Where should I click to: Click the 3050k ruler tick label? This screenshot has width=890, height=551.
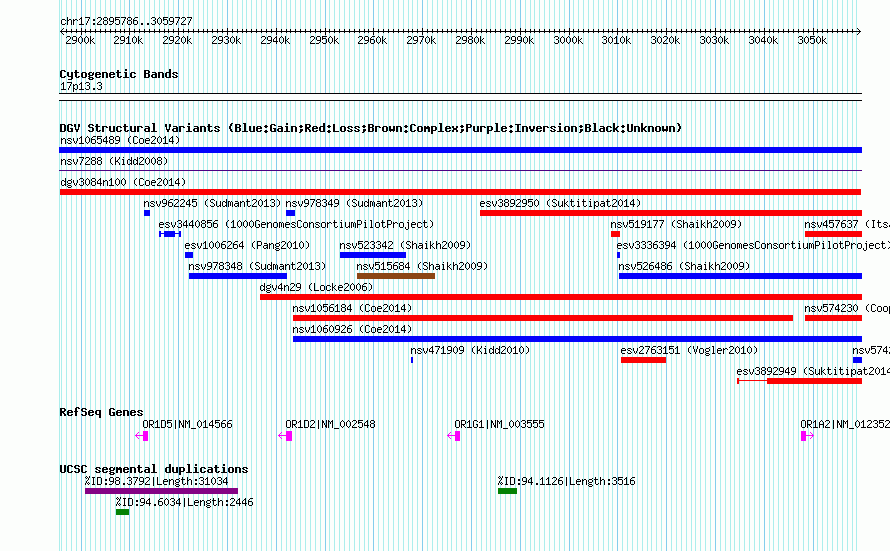812,40
